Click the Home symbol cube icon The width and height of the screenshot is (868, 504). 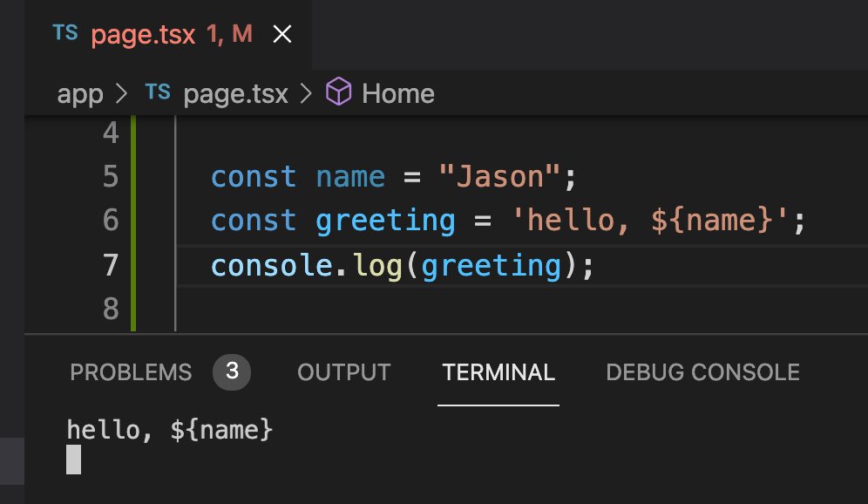(x=338, y=92)
